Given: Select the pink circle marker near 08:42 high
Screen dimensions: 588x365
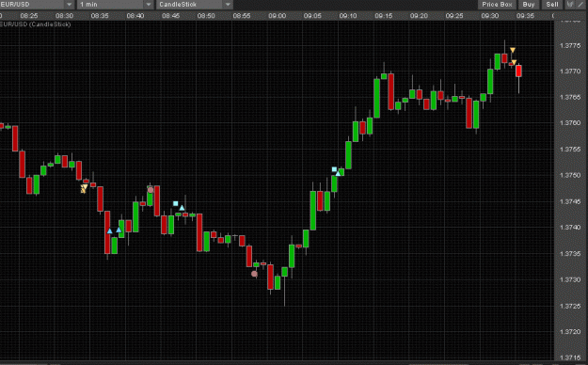Looking at the screenshot, I should click(151, 190).
